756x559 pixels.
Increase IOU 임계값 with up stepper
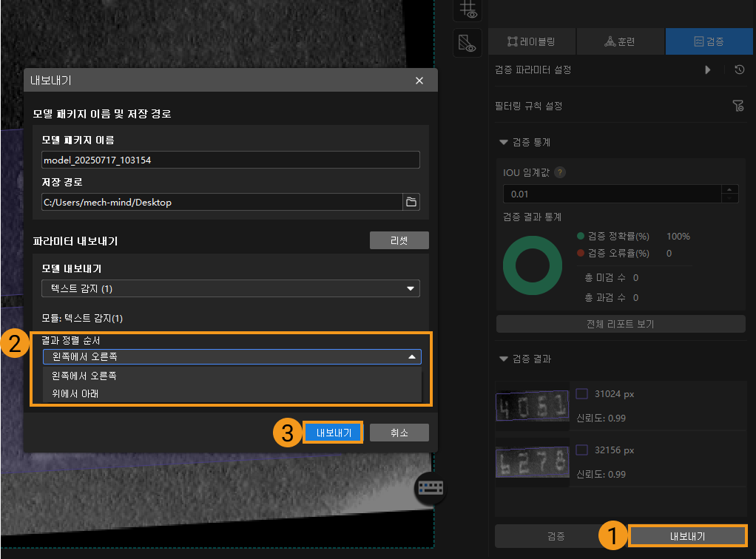click(729, 189)
